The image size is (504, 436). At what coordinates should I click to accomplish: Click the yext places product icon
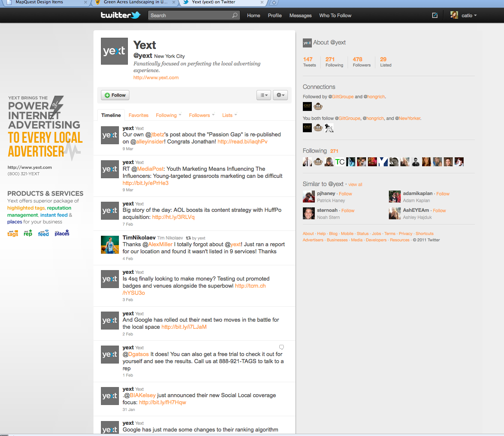[x=62, y=233]
